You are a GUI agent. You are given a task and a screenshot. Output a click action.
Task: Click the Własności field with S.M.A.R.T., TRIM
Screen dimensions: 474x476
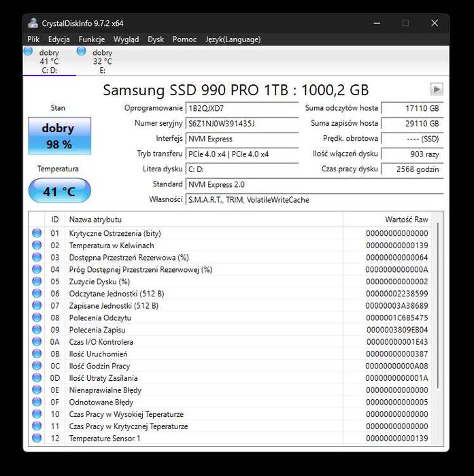(x=314, y=200)
